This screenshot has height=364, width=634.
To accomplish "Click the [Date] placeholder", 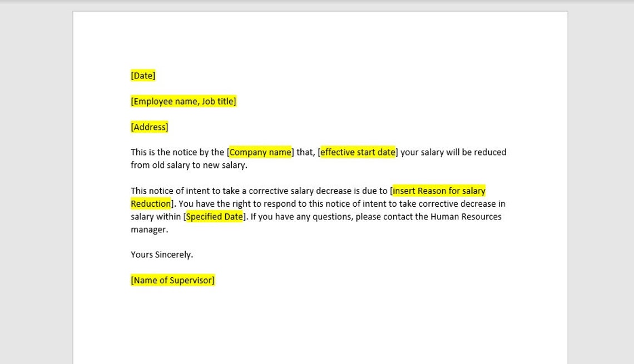I will (x=143, y=76).
